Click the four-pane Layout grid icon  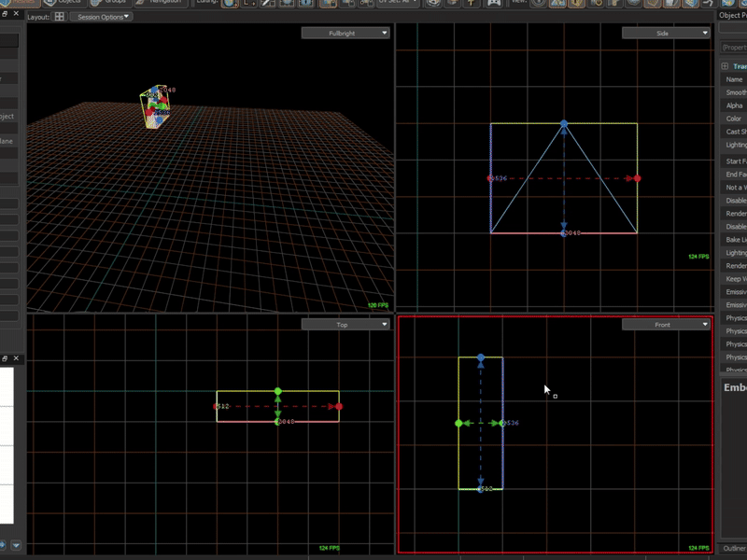click(x=59, y=17)
